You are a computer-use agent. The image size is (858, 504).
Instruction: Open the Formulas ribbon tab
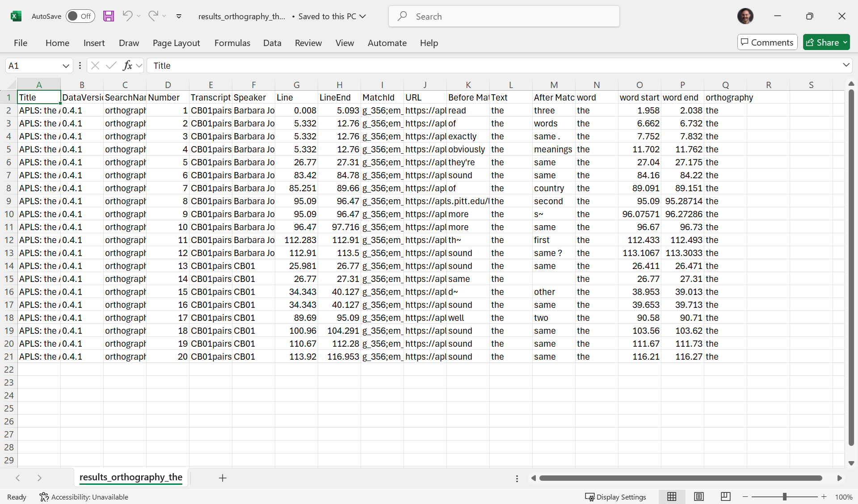[x=232, y=43]
